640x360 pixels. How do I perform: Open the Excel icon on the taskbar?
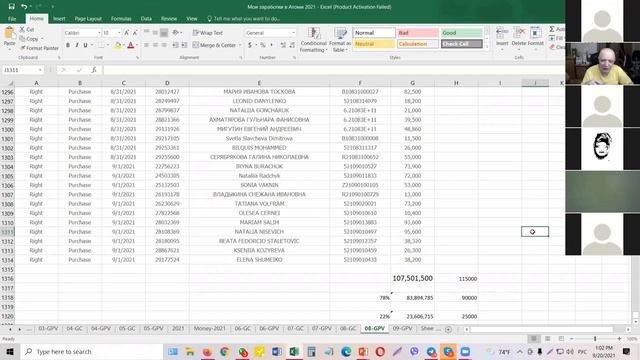point(294,351)
